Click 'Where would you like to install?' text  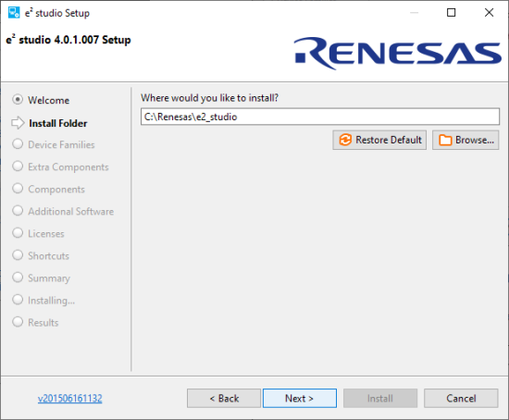pyautogui.click(x=210, y=98)
